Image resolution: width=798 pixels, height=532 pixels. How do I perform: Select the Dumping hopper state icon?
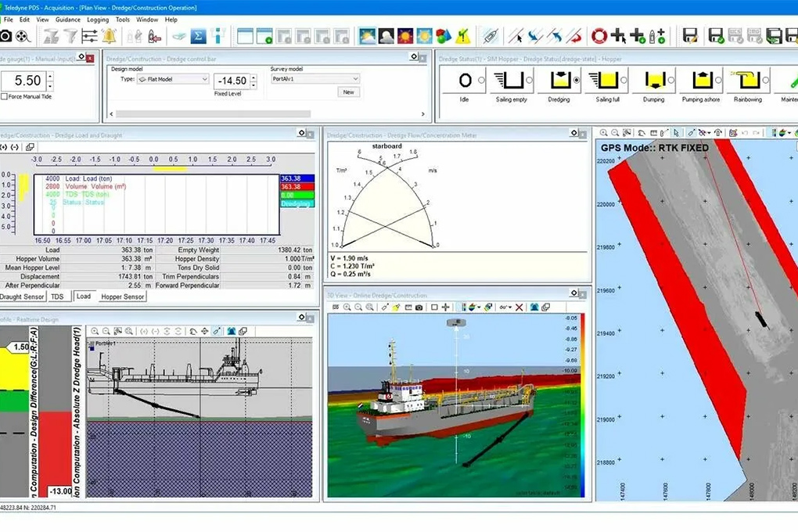click(653, 80)
